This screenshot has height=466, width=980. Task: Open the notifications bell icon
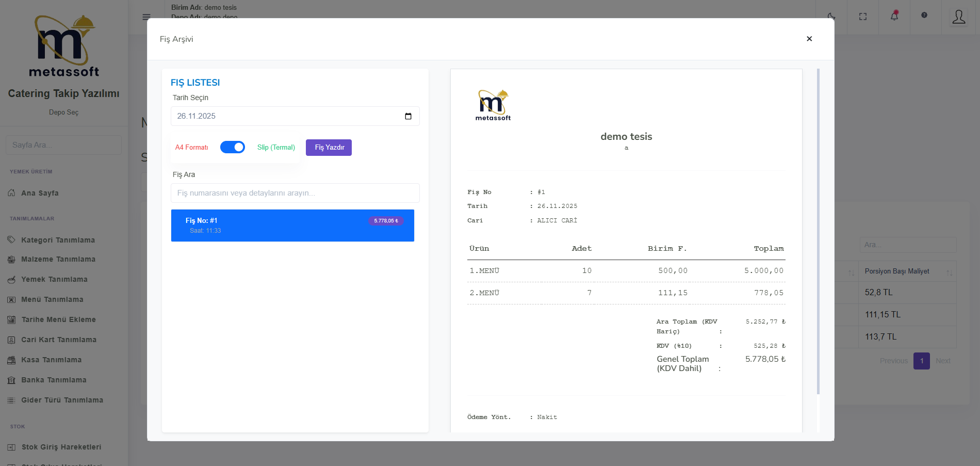894,17
